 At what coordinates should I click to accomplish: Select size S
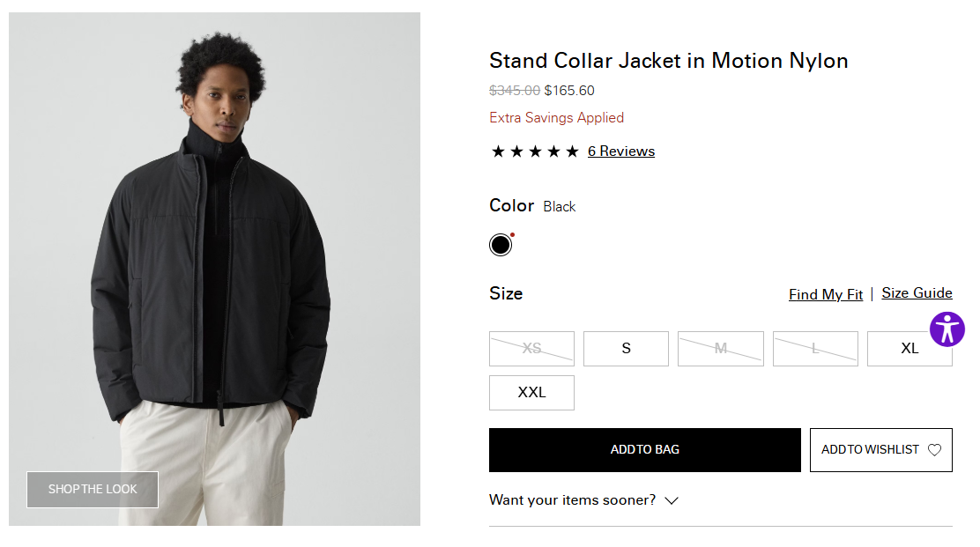626,349
